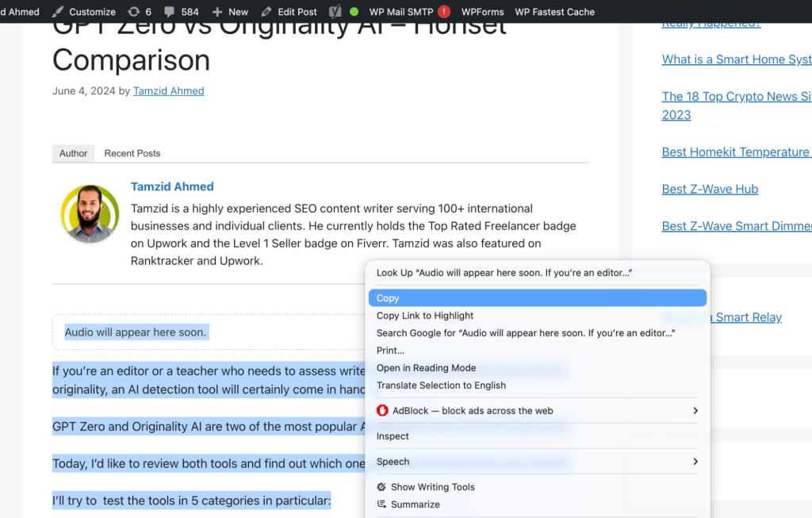Image resolution: width=812 pixels, height=518 pixels.
Task: Switch to the Recent Posts tab
Action: pyautogui.click(x=132, y=153)
